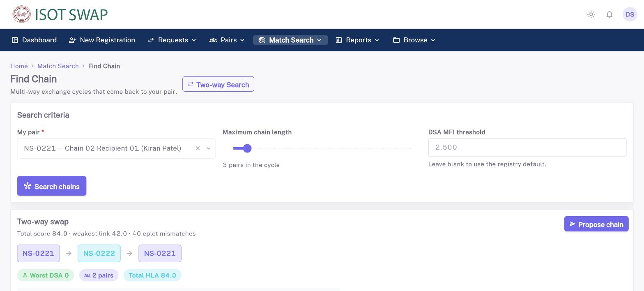Screen dimensions: 644x291
Task: Toggle the light/dark theme sun icon
Action: [x=591, y=14]
